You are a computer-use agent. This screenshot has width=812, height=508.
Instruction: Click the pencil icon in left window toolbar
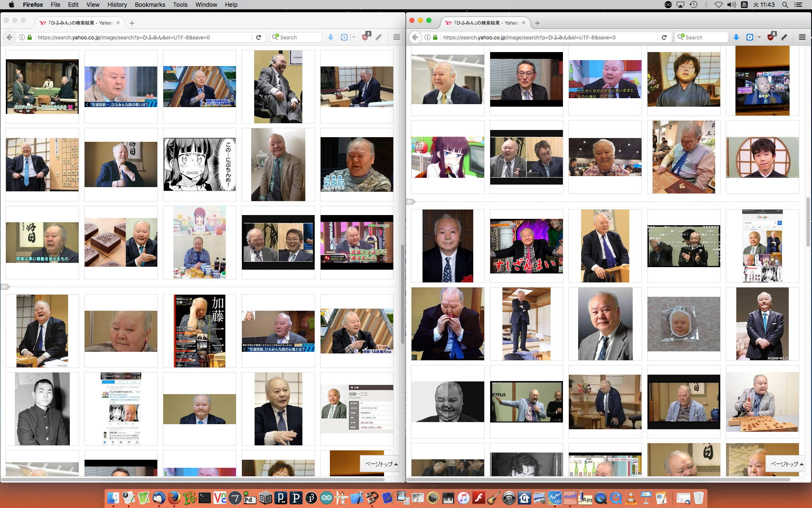(x=379, y=37)
